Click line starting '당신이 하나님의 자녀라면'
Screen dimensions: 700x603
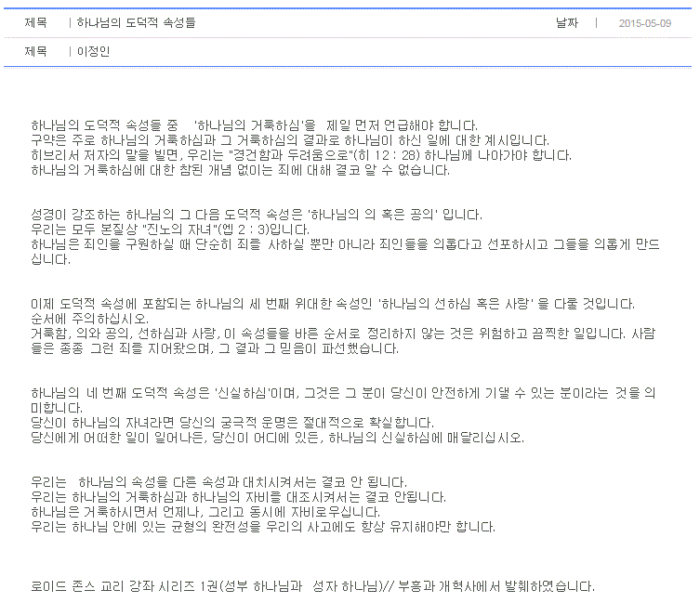pos(232,423)
